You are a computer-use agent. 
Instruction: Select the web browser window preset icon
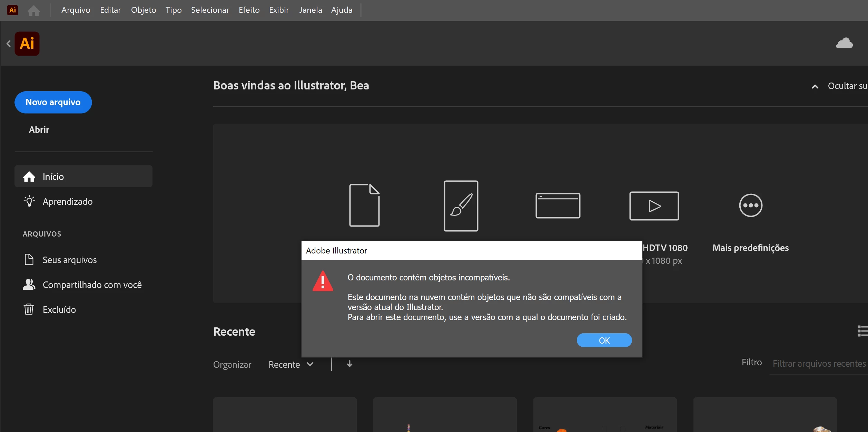pos(558,205)
